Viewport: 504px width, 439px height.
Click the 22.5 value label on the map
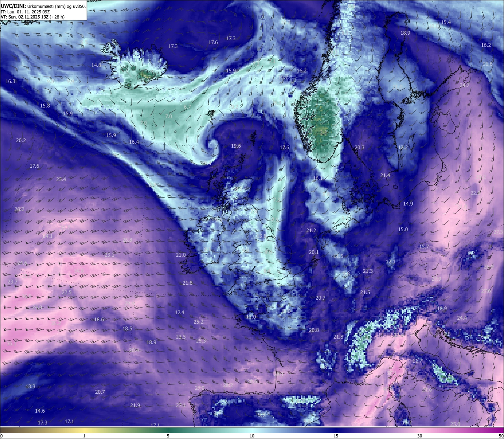click(67, 293)
